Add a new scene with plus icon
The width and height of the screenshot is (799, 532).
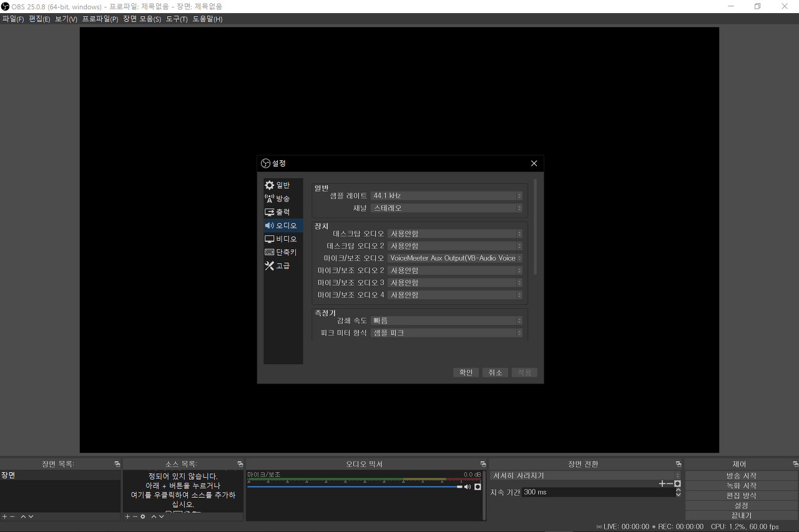[4, 516]
